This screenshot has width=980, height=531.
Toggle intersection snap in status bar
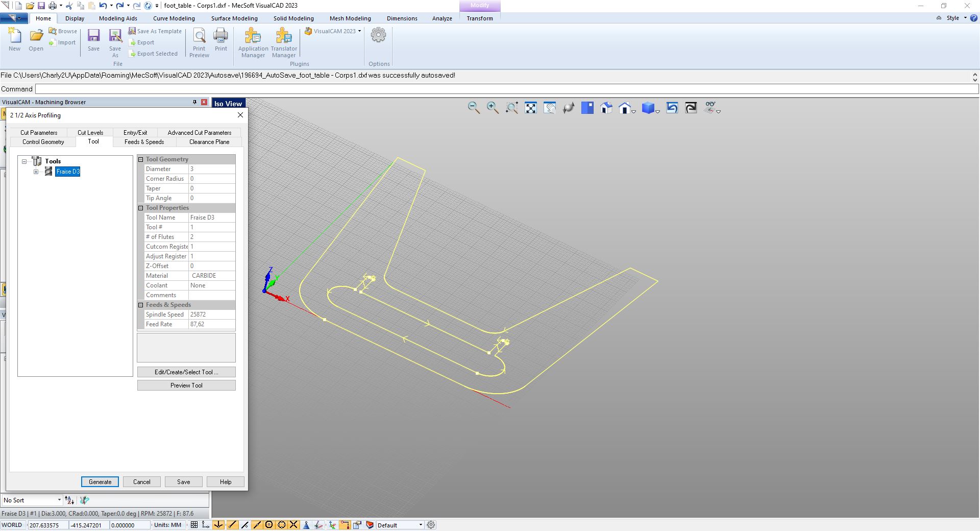click(x=293, y=525)
